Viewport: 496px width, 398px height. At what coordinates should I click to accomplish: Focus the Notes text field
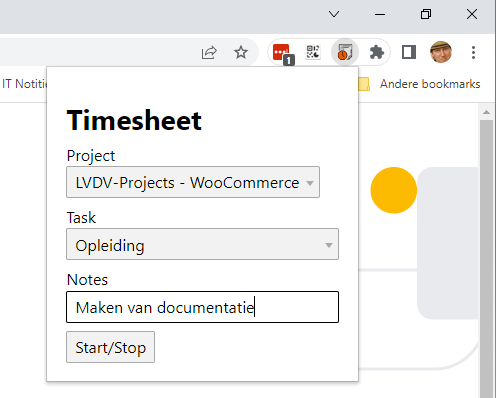[x=202, y=307]
